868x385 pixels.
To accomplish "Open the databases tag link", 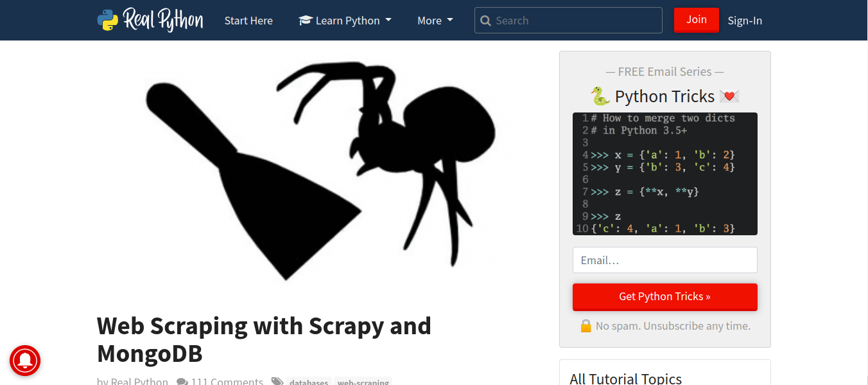I will [309, 382].
